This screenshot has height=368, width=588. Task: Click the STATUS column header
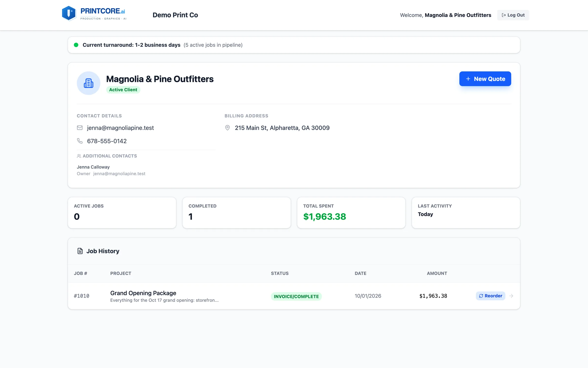[280, 273]
